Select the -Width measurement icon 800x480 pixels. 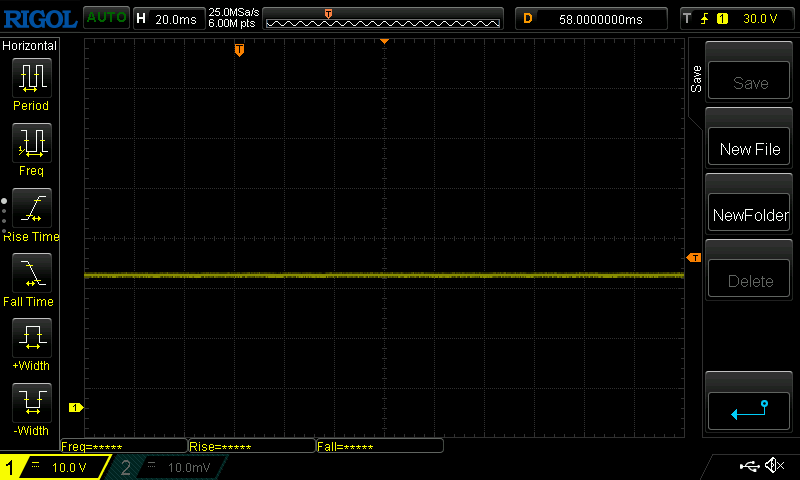click(x=32, y=402)
